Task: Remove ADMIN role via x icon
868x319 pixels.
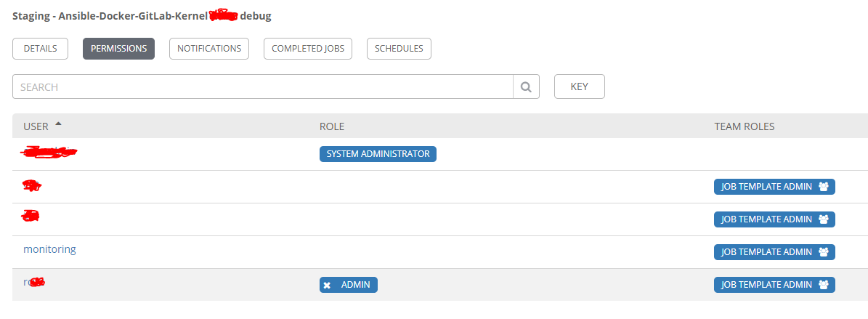Action: point(327,286)
